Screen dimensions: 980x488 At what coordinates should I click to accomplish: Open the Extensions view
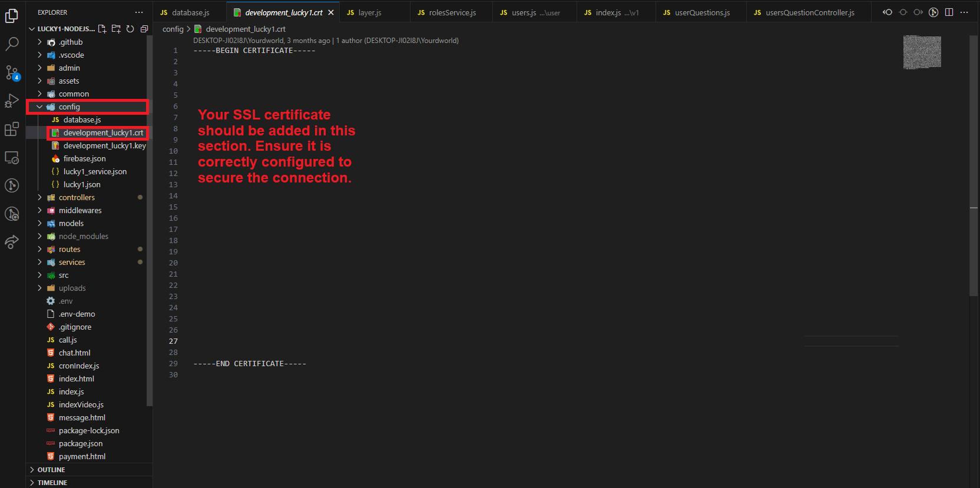click(x=12, y=129)
